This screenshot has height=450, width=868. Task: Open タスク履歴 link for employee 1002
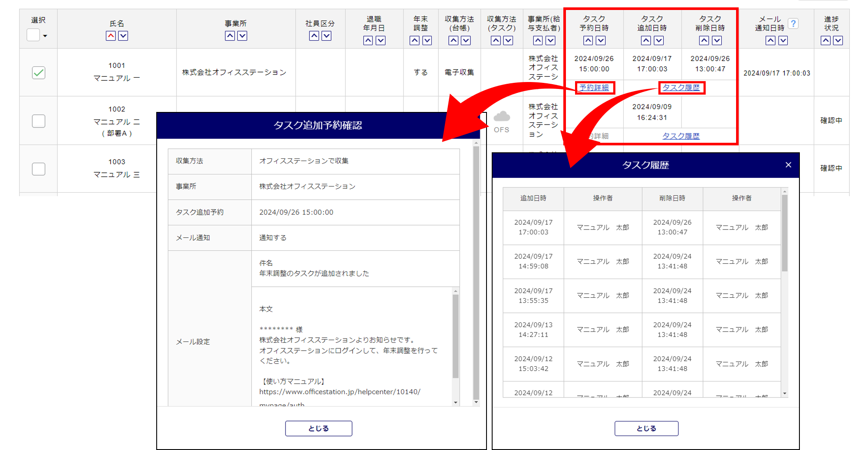point(681,136)
